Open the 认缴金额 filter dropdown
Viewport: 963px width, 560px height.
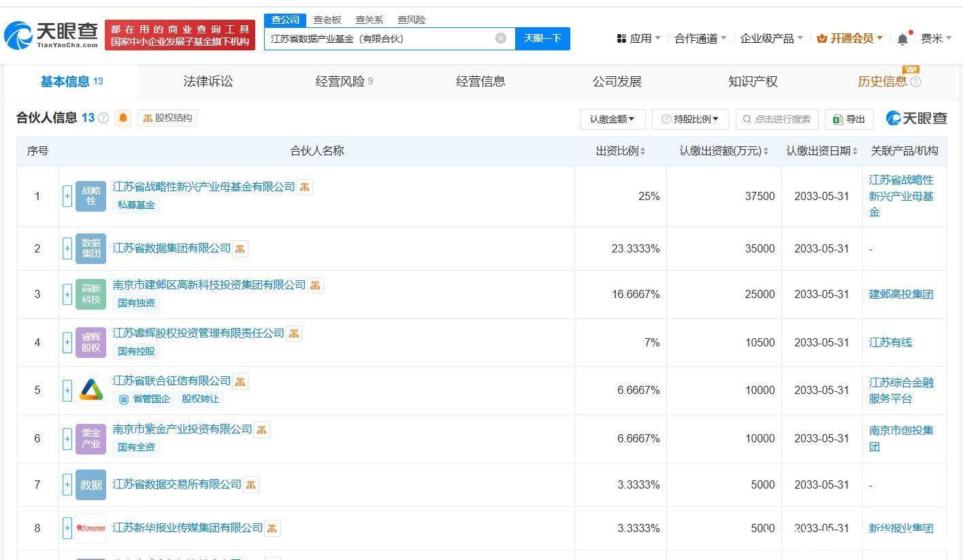point(613,119)
